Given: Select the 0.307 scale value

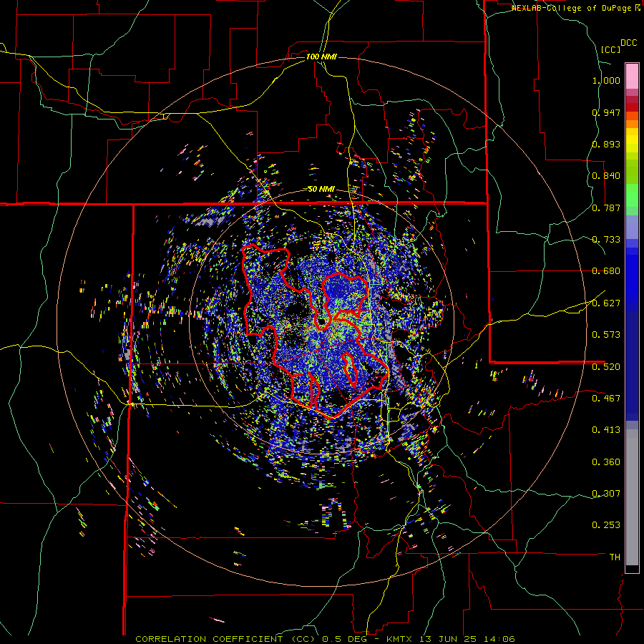Looking at the screenshot, I should (x=606, y=494).
